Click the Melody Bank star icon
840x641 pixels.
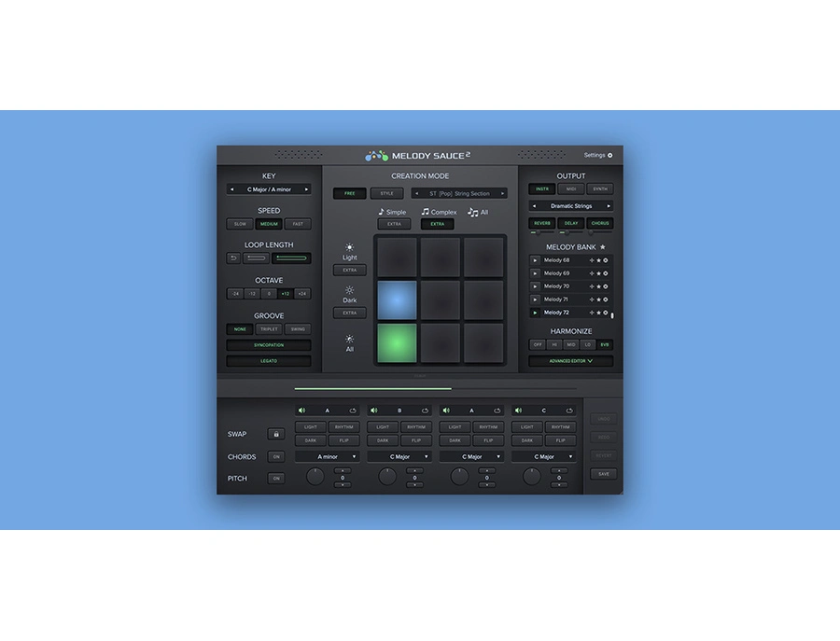(x=602, y=247)
